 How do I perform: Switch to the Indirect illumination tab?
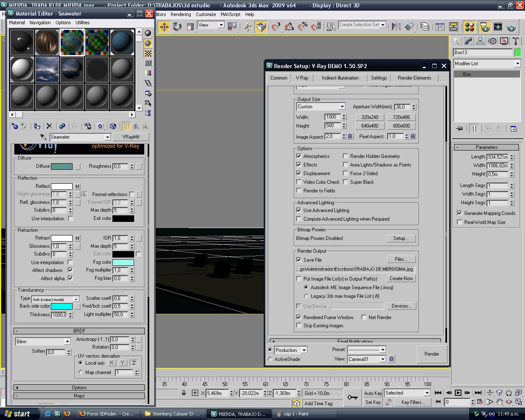coord(340,78)
